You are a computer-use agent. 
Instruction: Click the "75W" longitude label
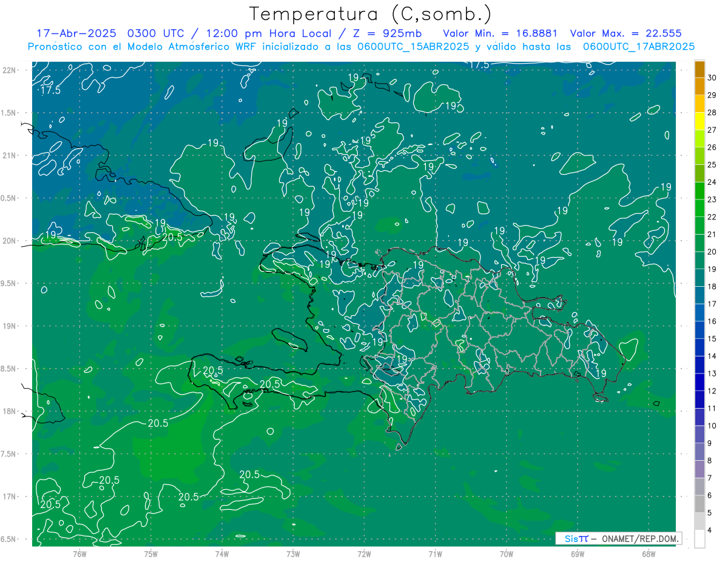151,554
